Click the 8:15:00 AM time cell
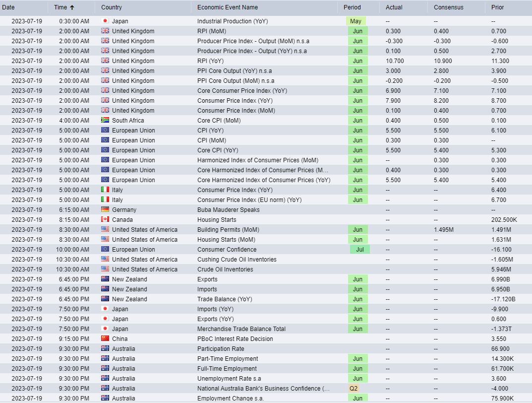This screenshot has height=403, width=532. pos(74,220)
